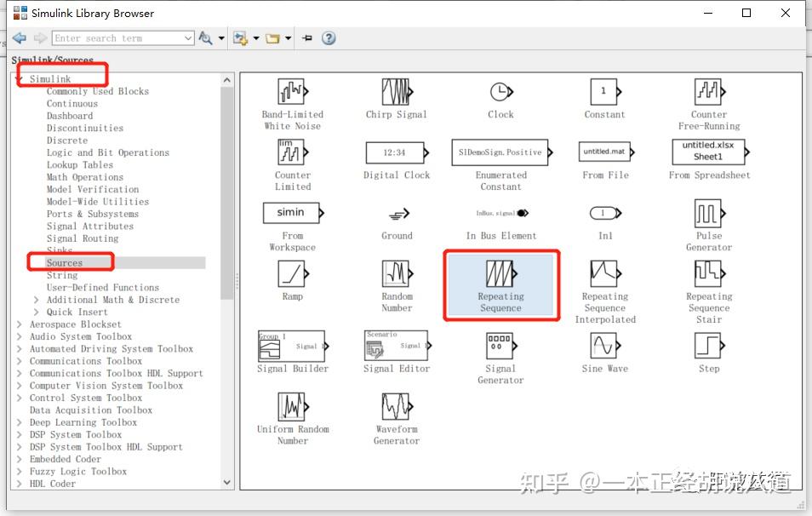The image size is (812, 516).
Task: Expand Additional Math & Discrete node
Action: 36,300
